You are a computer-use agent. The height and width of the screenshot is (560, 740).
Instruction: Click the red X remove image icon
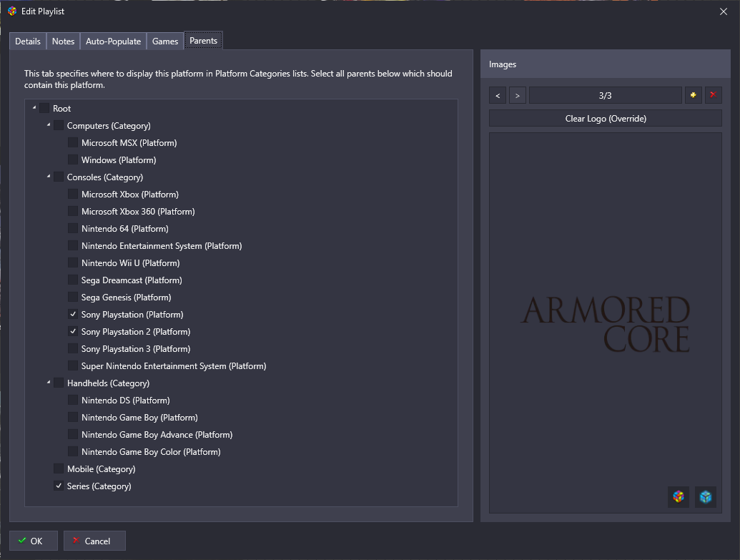(x=713, y=95)
